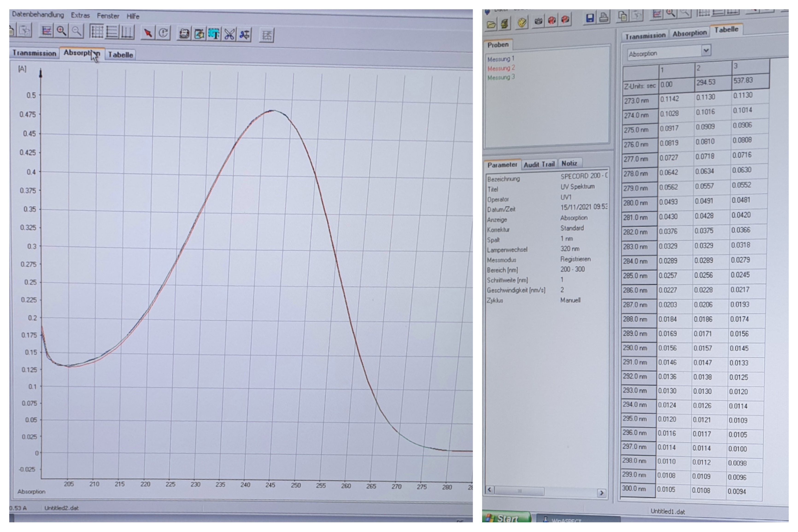Click the yellow palette icon in right window
798x532 pixels.
[x=522, y=22]
